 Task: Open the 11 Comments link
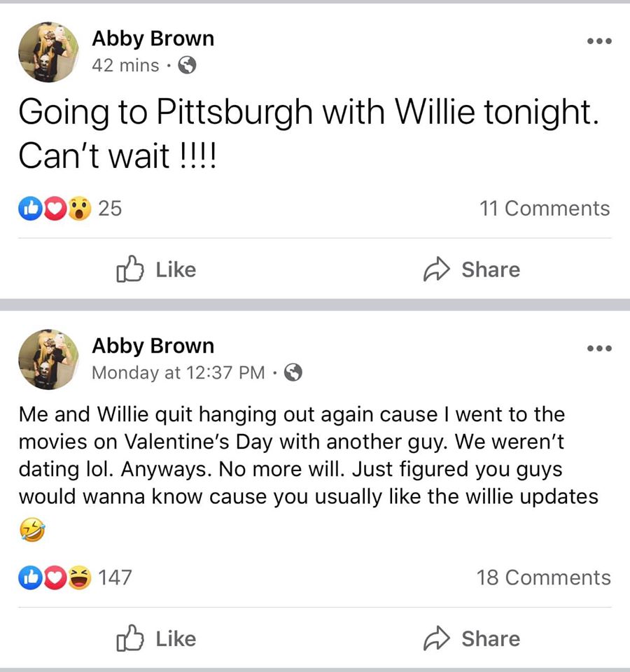pos(545,209)
